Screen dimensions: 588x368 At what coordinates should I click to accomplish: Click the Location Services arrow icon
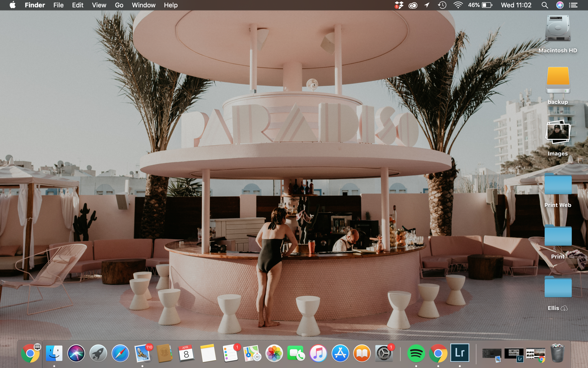click(x=427, y=5)
